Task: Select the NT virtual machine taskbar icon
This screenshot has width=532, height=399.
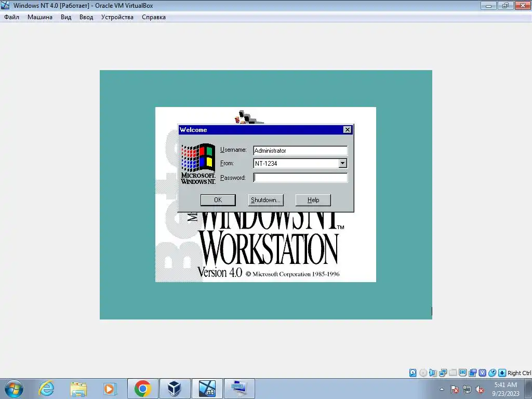Action: 207,389
